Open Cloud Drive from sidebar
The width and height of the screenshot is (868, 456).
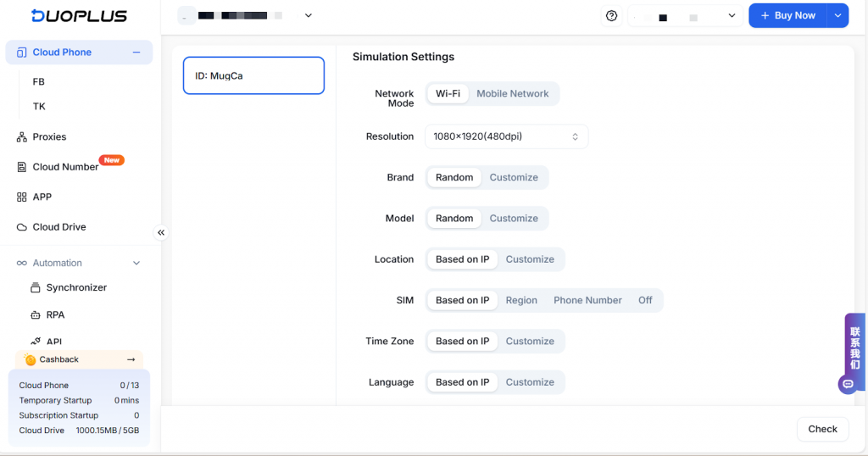click(58, 227)
